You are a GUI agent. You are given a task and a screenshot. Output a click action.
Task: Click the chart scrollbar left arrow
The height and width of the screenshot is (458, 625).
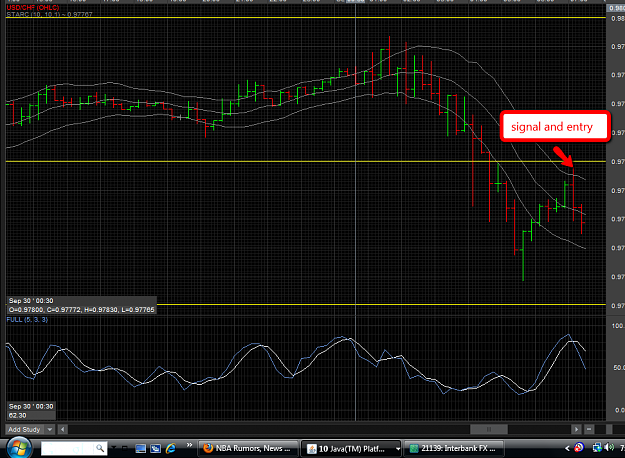tap(63, 429)
